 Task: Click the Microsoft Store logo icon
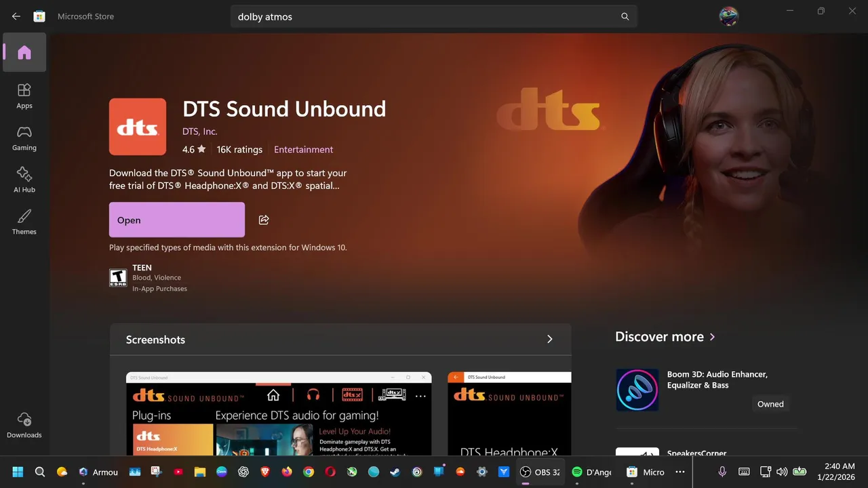[39, 16]
